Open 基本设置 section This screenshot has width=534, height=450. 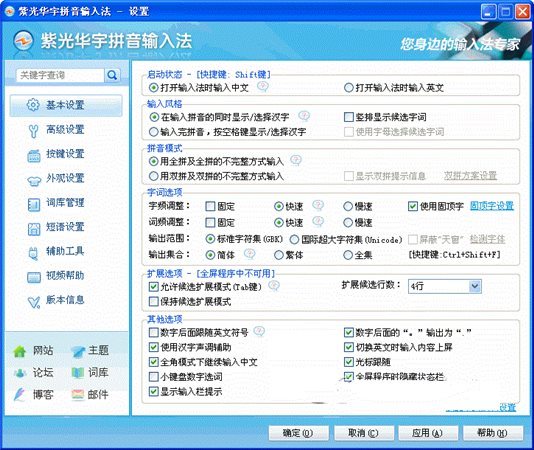point(66,105)
